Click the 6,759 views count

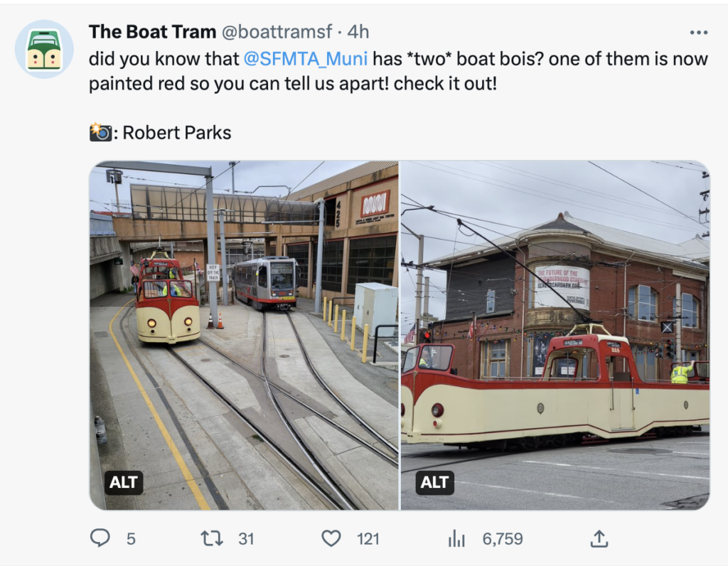point(503,539)
